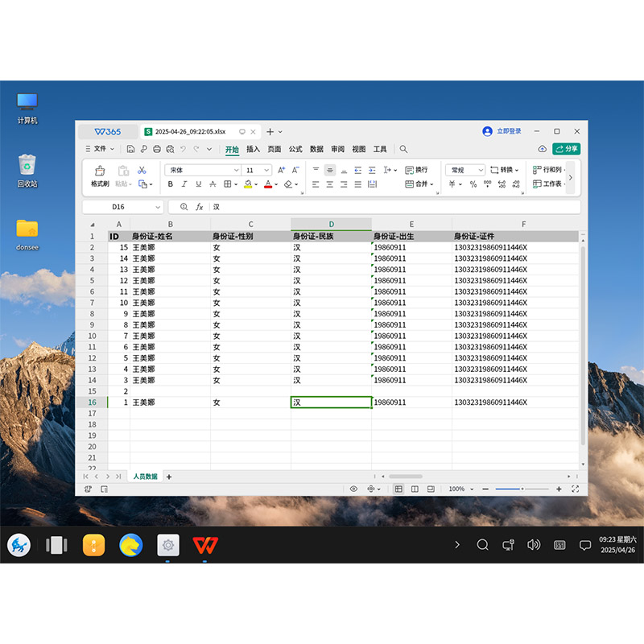Click the Save icon in quick toolbar
Viewport: 644px width, 644px height.
click(x=130, y=149)
